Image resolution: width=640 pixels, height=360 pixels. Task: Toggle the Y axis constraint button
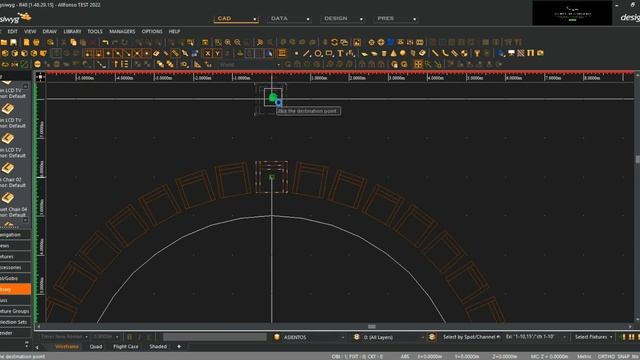(x=218, y=53)
